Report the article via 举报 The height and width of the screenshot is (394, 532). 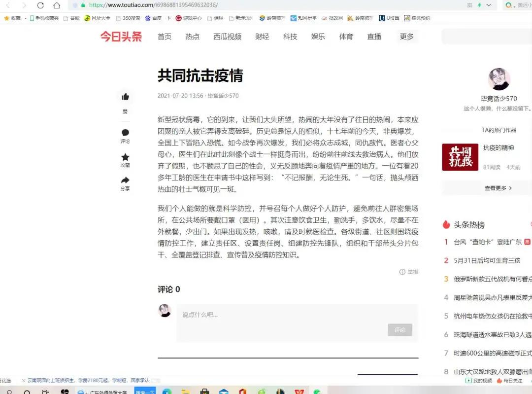pos(409,272)
